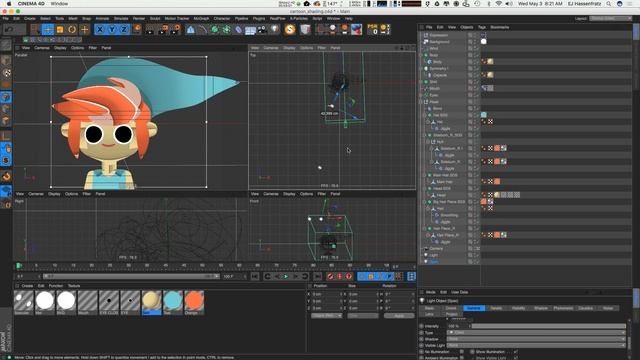640x360 pixels.
Task: Open the Layout dropdown at top right
Action: [610, 19]
